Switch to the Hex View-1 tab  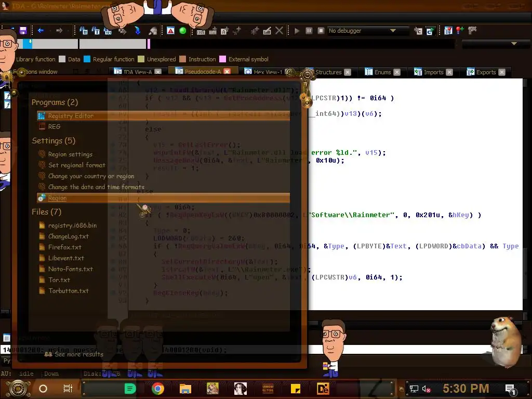[268, 72]
